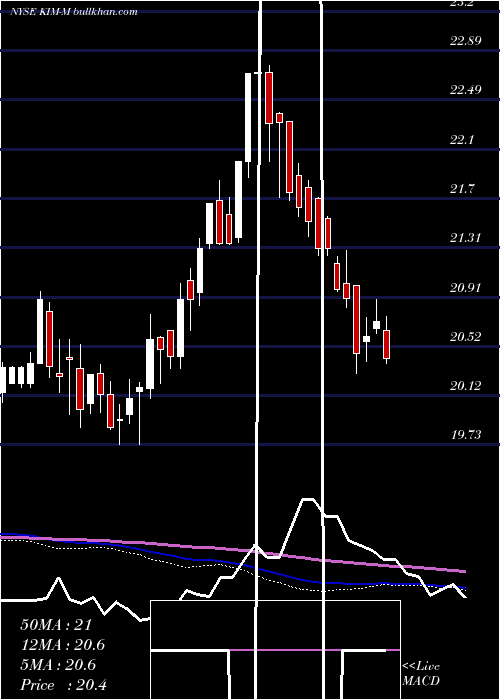Click the 19.73 price axis label
500x700 pixels.
click(466, 435)
